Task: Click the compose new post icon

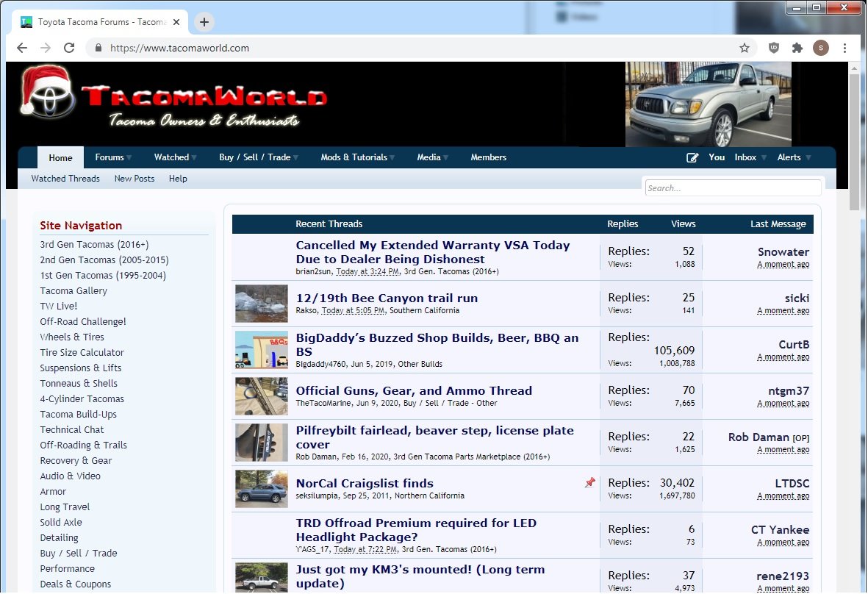Action: pos(692,158)
